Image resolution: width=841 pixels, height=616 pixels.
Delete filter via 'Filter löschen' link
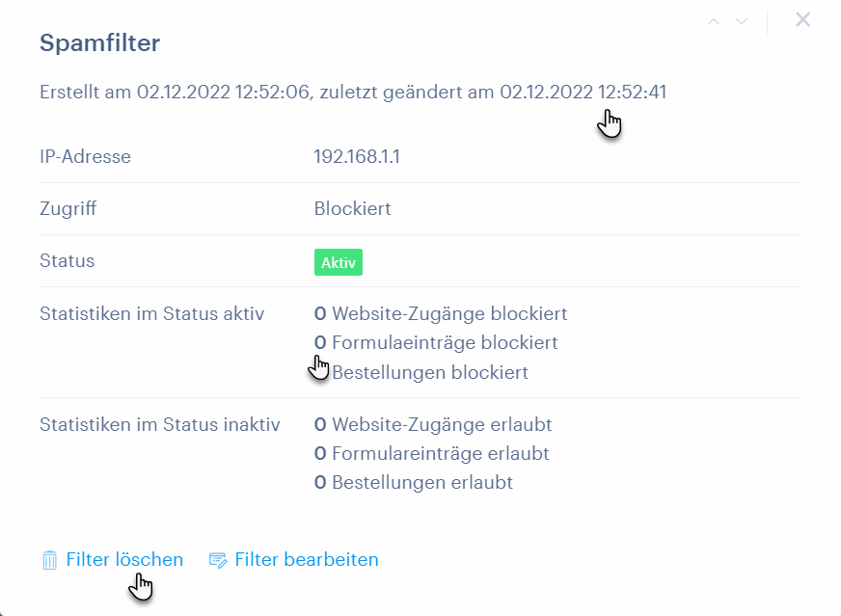pos(124,559)
